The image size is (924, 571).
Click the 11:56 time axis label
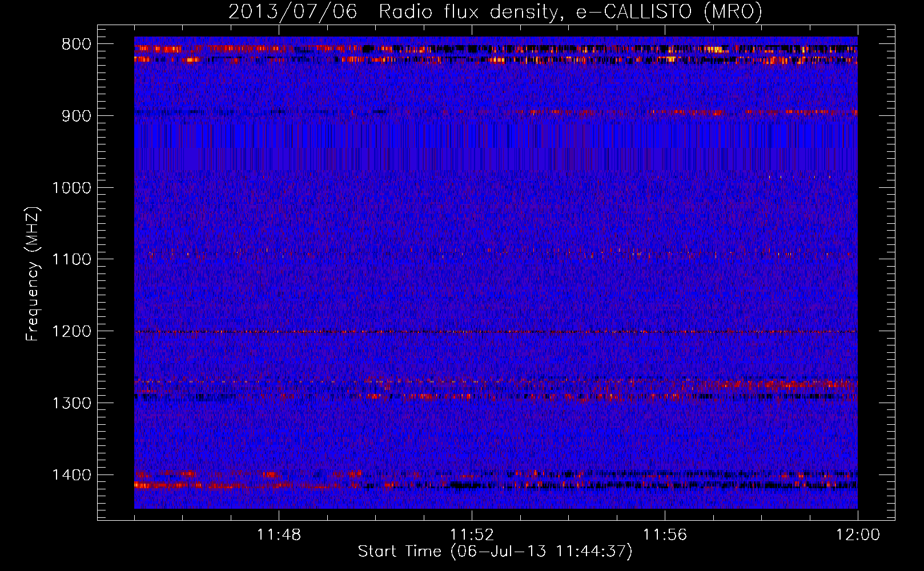click(x=665, y=535)
